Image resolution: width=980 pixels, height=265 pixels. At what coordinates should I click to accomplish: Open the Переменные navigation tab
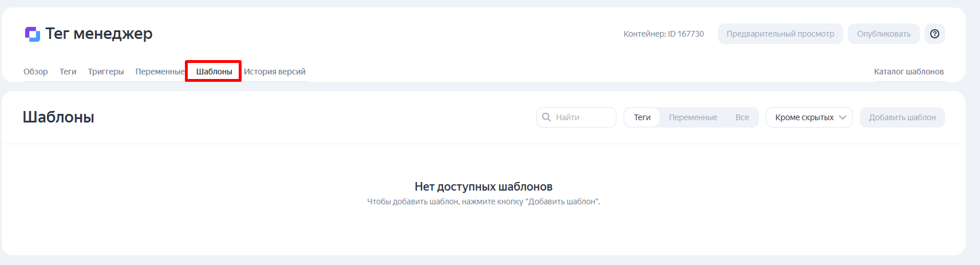tap(160, 72)
